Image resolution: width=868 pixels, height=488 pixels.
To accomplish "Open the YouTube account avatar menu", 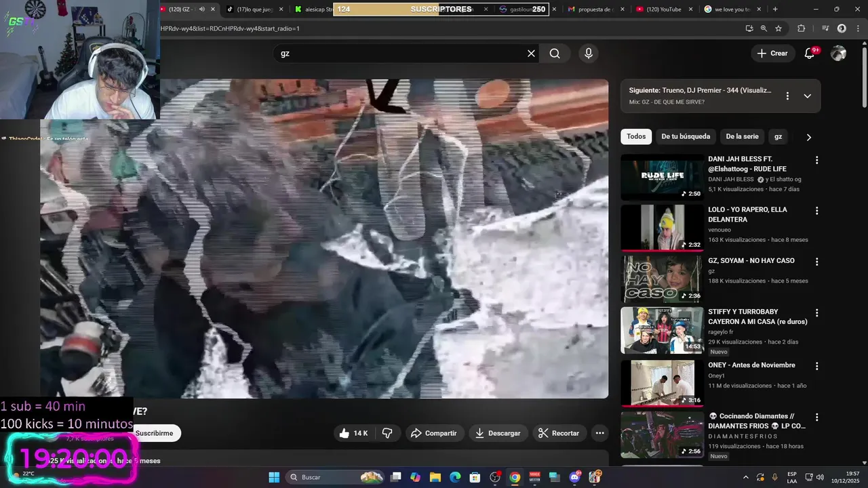I will (x=839, y=54).
